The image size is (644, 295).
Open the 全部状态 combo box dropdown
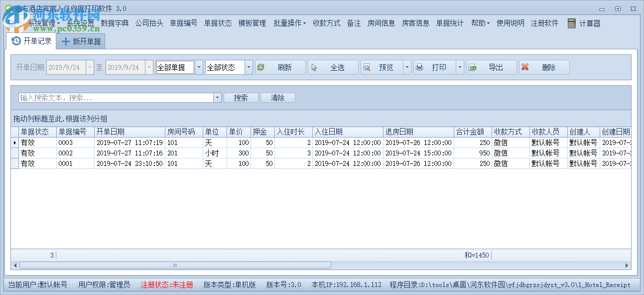(x=249, y=67)
